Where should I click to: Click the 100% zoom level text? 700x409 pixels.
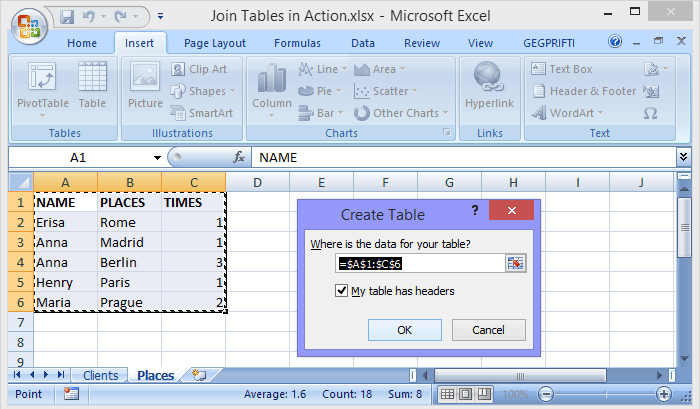point(515,394)
